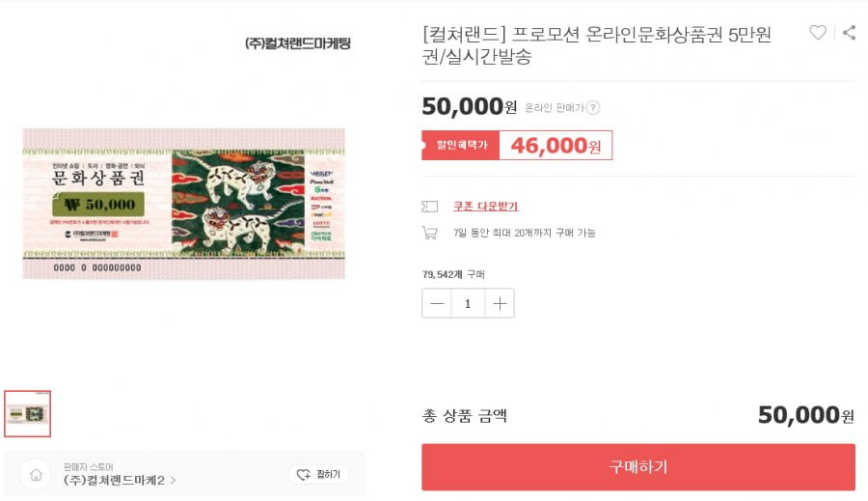Expand seller store chevron arrow
The width and height of the screenshot is (868, 501).
point(174,480)
